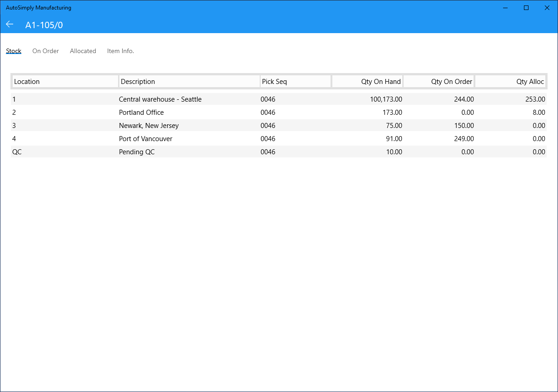Screen dimensions: 558x392
Task: Select the Port of Vancouver row
Action: [279, 138]
